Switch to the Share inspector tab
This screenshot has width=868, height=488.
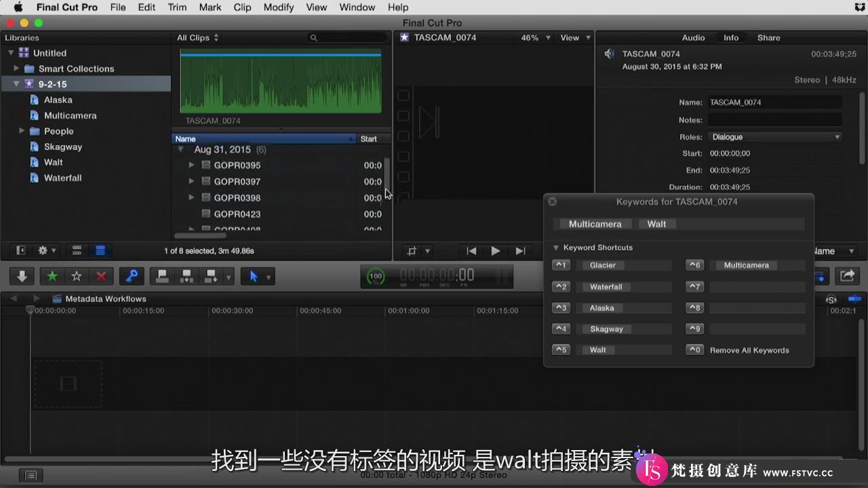click(768, 38)
